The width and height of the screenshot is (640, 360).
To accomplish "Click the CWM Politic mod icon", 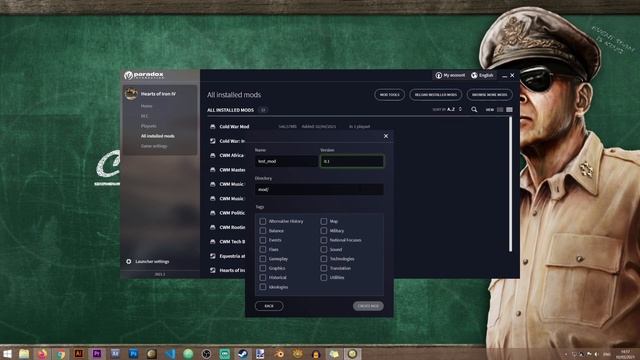I will [213, 213].
